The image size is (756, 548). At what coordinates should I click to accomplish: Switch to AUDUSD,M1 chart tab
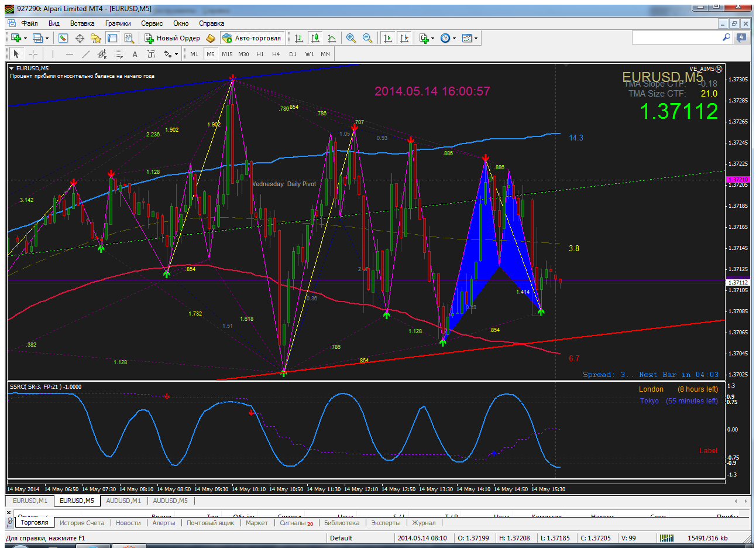[123, 501]
